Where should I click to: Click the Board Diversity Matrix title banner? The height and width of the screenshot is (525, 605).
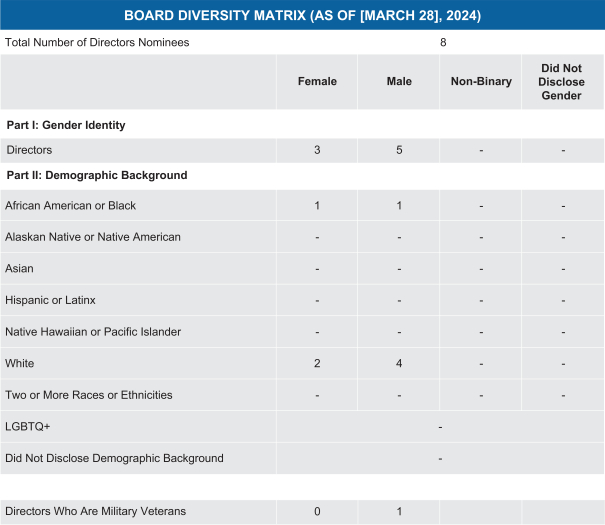pyautogui.click(x=302, y=16)
